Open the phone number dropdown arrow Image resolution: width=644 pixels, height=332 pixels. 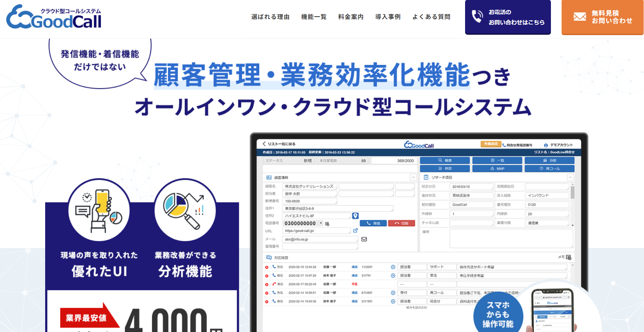click(322, 223)
